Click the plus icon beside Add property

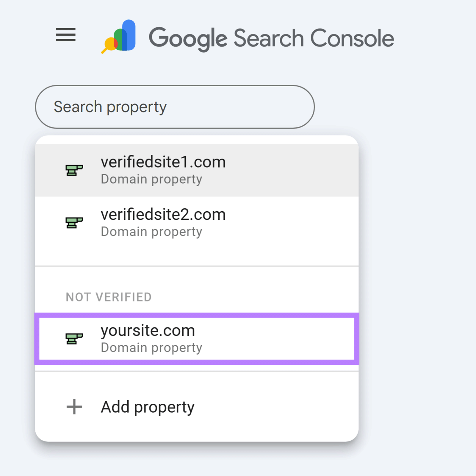point(74,406)
